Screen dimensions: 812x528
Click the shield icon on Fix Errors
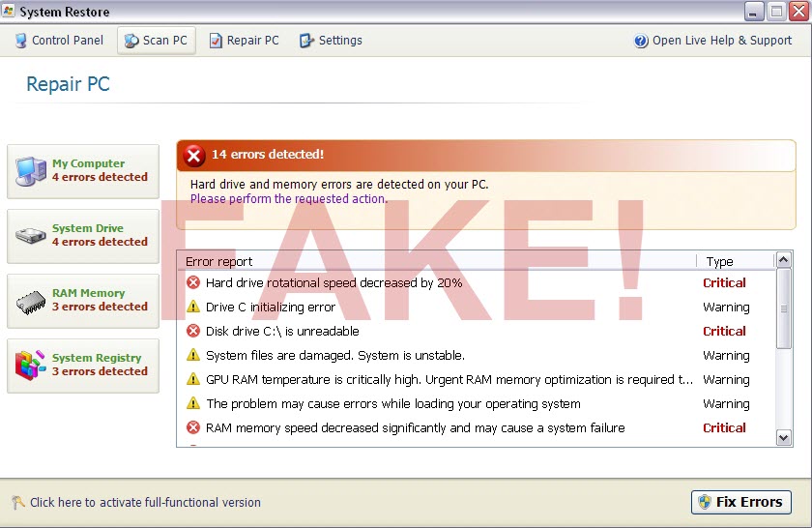coord(705,502)
